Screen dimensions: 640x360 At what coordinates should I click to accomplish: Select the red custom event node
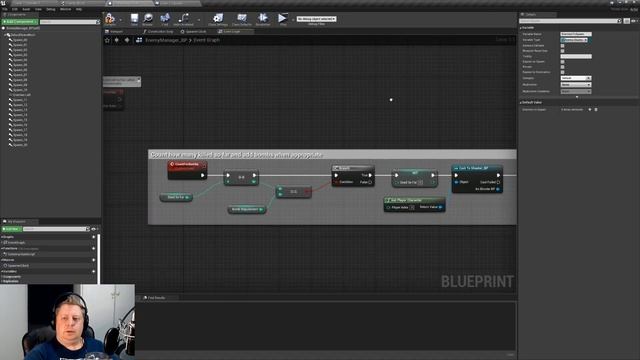coord(187,169)
